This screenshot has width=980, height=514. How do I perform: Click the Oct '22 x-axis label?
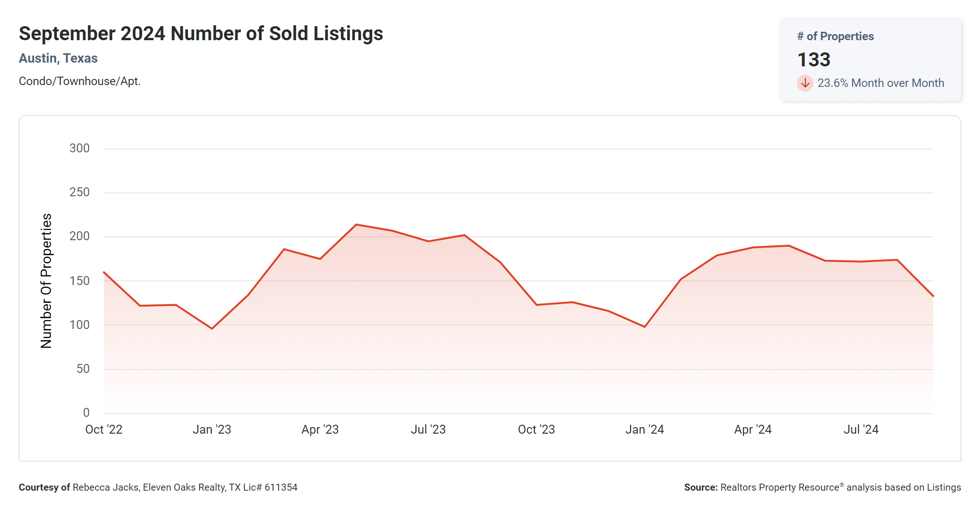(104, 429)
